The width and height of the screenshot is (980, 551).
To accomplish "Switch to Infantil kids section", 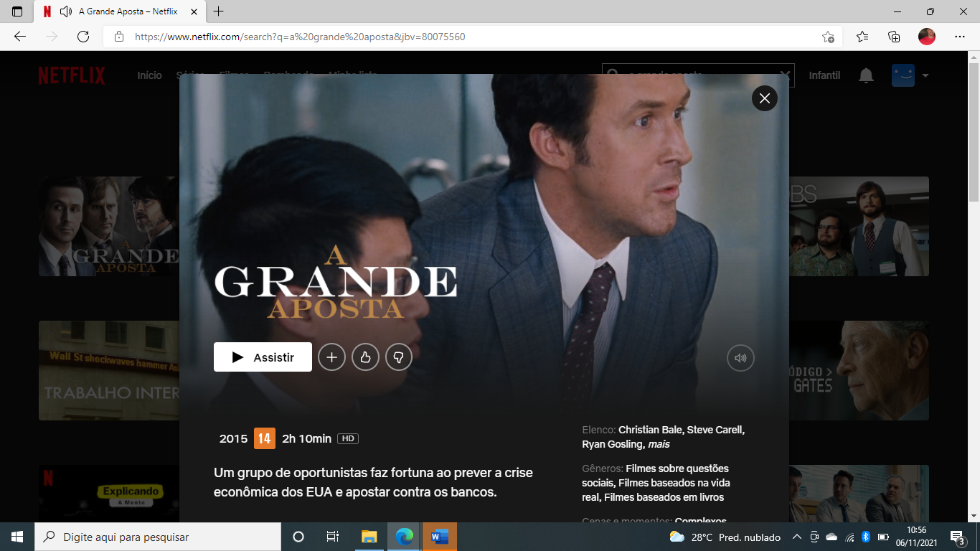I will (x=824, y=75).
